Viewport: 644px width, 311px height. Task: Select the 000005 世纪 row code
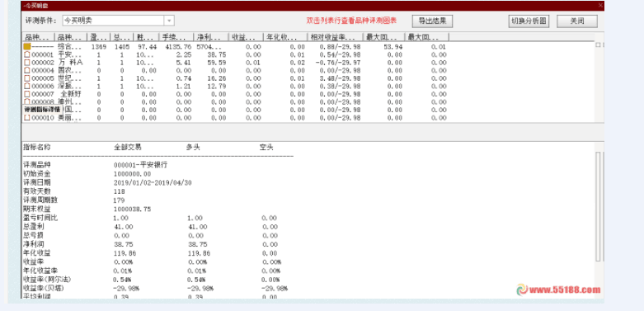[42, 78]
